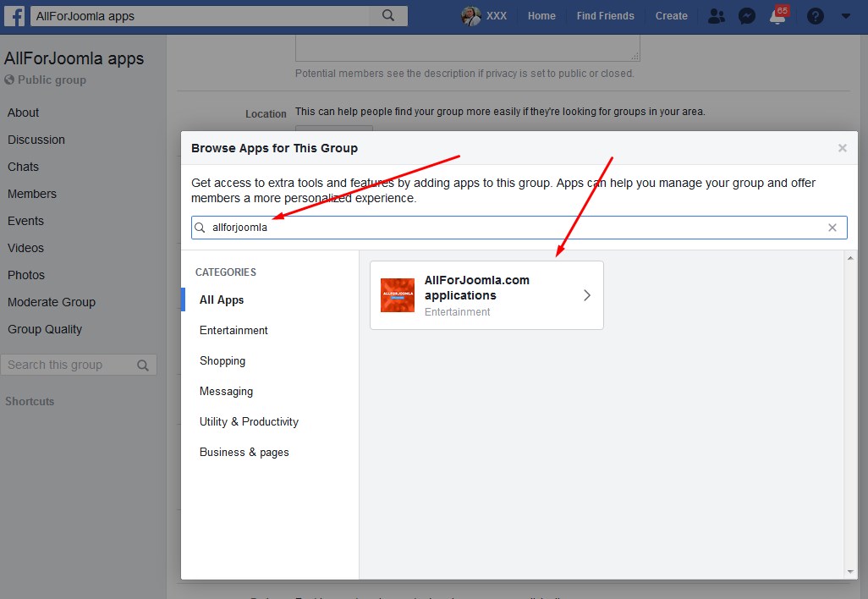
Task: Open the Notifications bell icon
Action: pyautogui.click(x=777, y=16)
